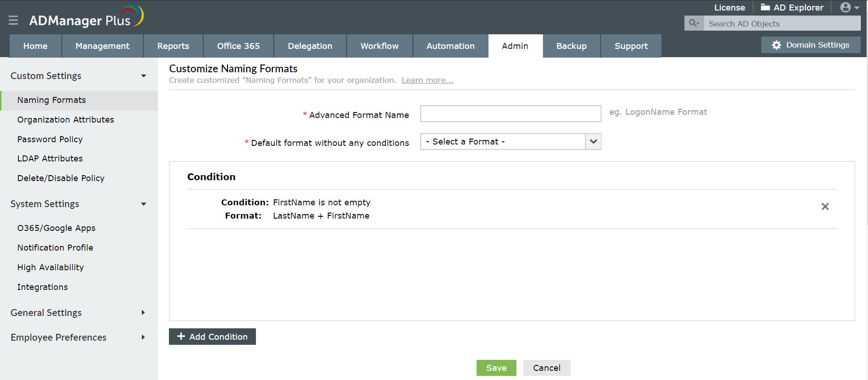The image size is (868, 380).
Task: Collapse the Custom Settings section
Action: [143, 76]
